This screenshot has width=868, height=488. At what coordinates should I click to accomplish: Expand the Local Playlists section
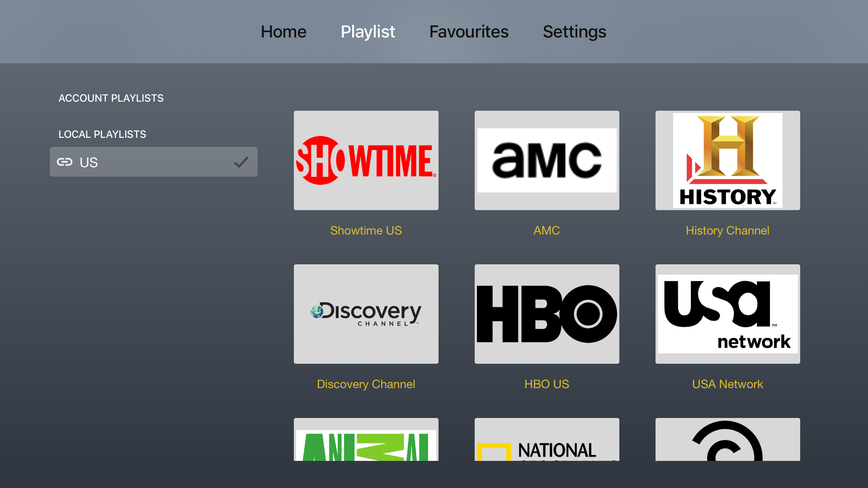pos(101,133)
